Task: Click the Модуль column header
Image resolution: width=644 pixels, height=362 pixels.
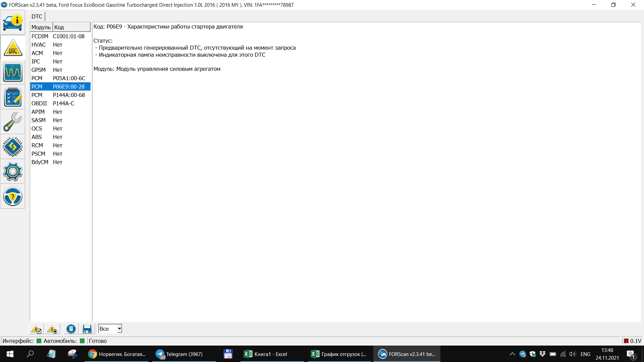Action: point(41,27)
